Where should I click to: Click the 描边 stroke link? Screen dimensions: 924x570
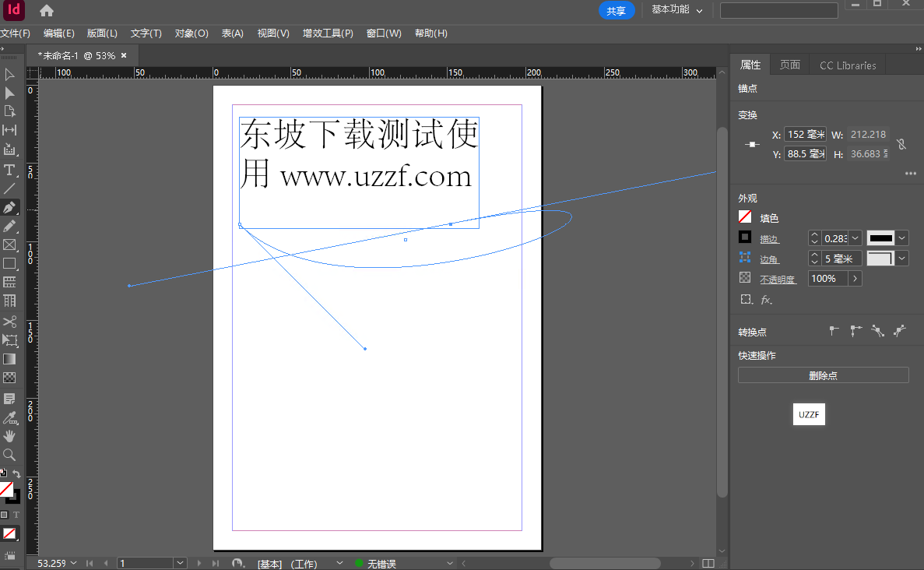(x=769, y=239)
